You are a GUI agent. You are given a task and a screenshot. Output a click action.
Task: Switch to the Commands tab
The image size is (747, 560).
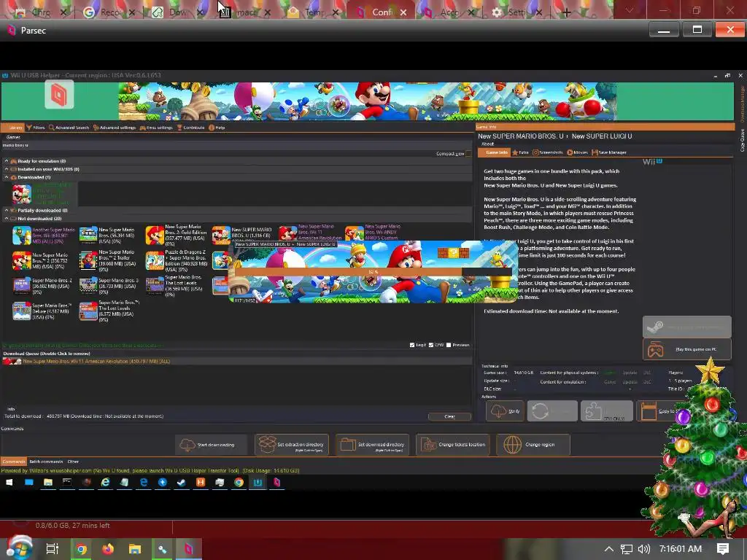13,462
